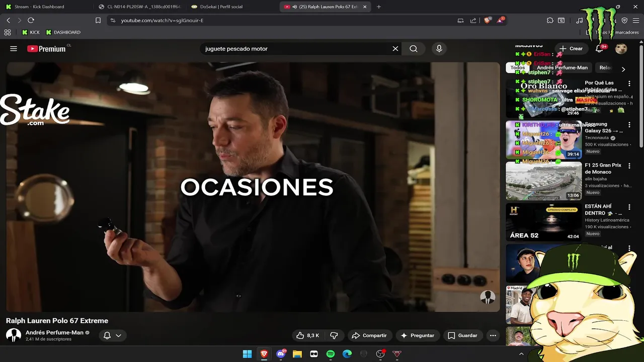Open the F1 25 Gran Prix de Monaco thumbnail
This screenshot has width=644, height=362.
543,181
